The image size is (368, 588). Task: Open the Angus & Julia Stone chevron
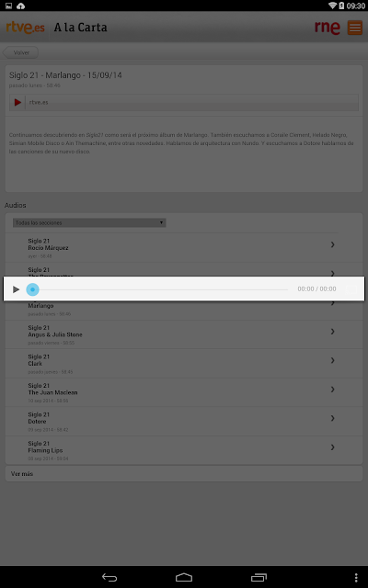pos(332,332)
